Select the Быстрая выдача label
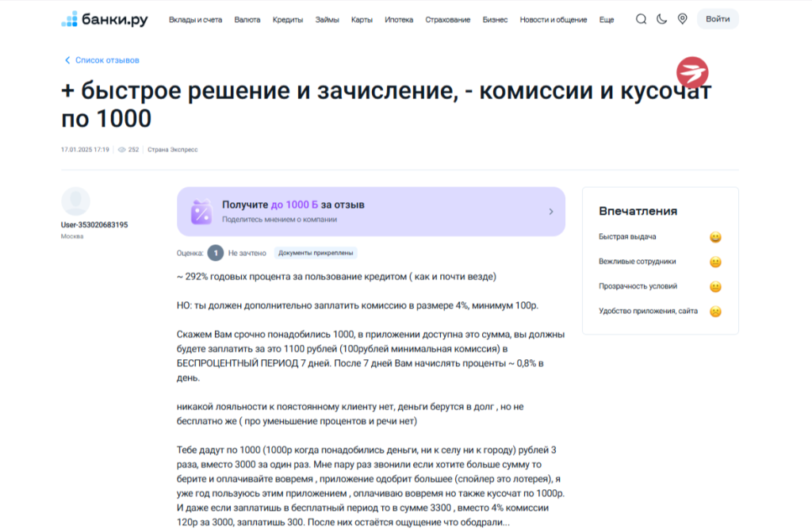The width and height of the screenshot is (812, 532). (x=627, y=237)
